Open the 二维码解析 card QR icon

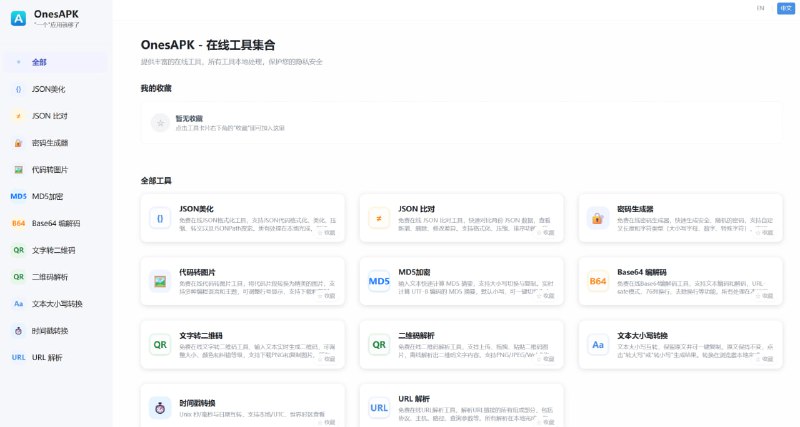click(379, 345)
